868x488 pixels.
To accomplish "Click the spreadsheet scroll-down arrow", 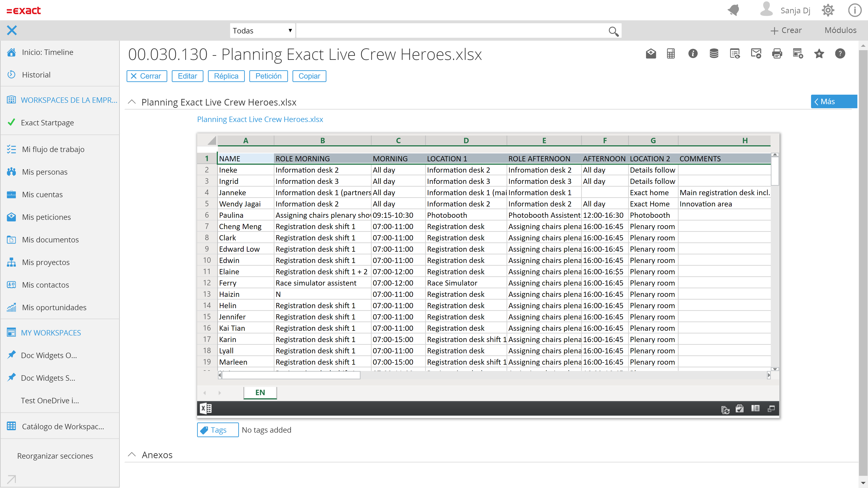I will (775, 369).
